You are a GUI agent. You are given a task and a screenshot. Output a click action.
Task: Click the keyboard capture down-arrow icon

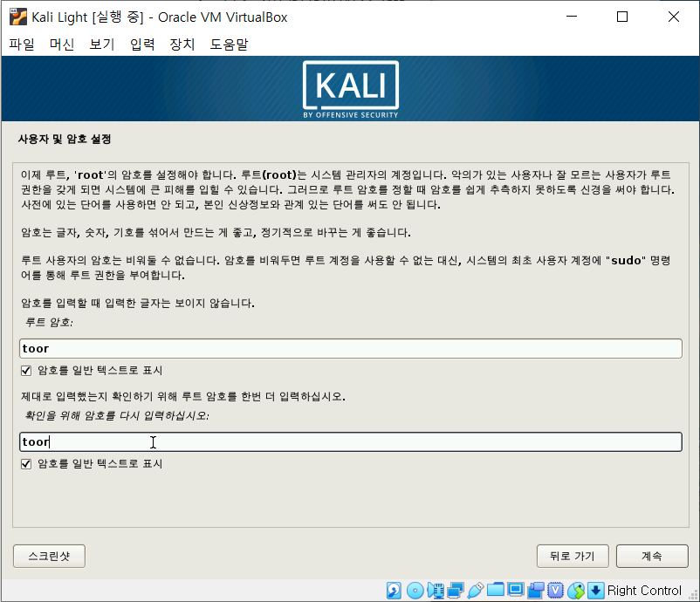click(595, 591)
